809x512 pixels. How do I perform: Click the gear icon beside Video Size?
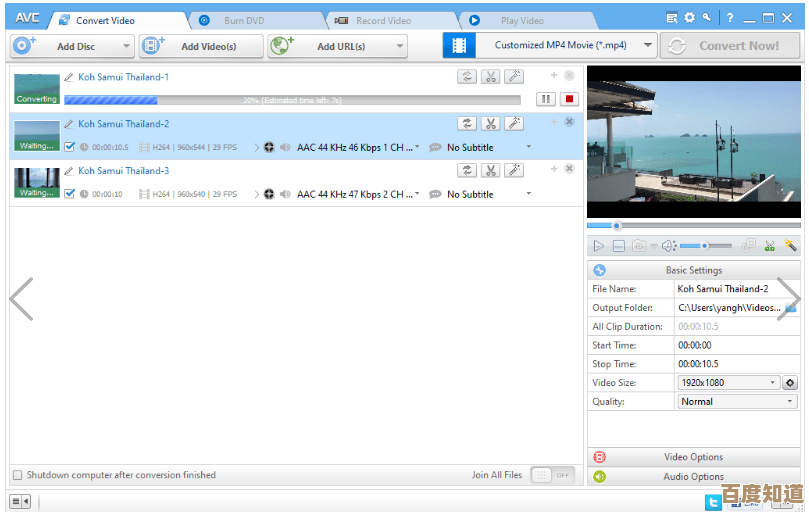790,383
